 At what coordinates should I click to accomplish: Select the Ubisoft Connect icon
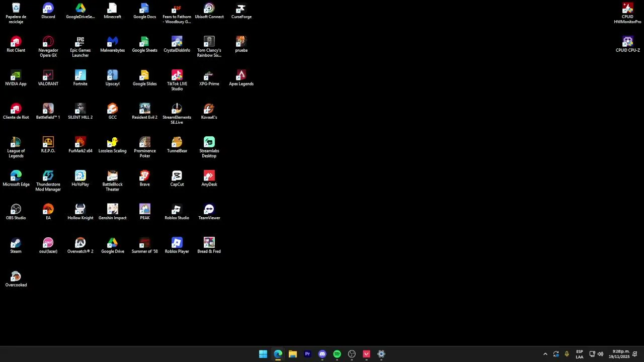[x=209, y=12]
